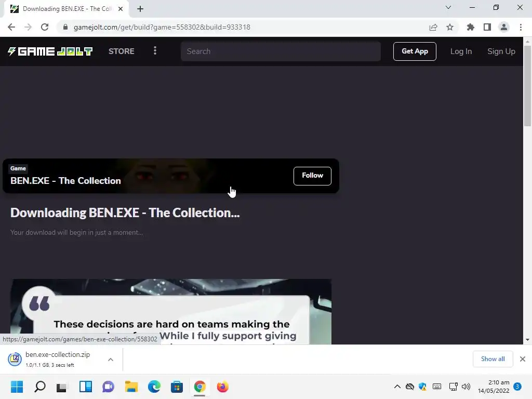
Task: Open network settings tray icon
Action: pyautogui.click(x=453, y=387)
